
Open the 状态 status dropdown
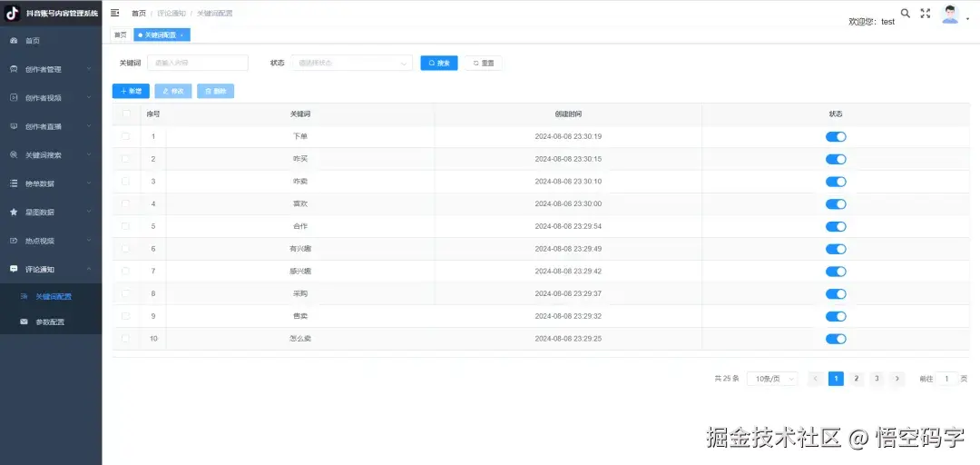(352, 63)
